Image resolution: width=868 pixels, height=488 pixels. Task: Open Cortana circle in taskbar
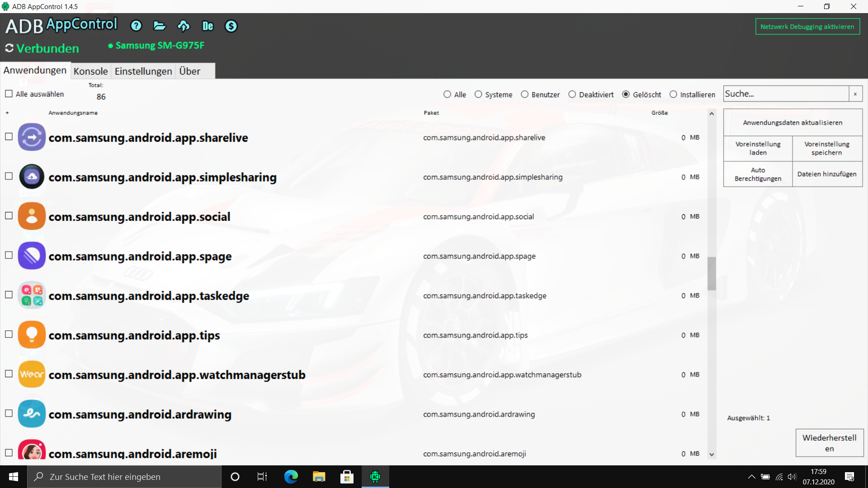pos(235,477)
